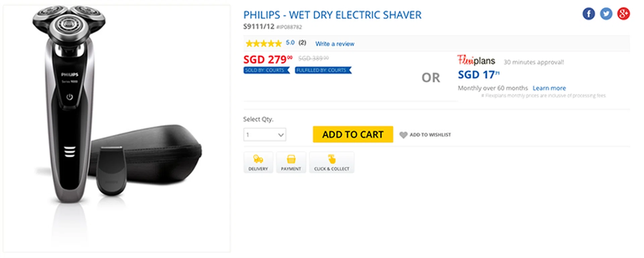
Task: Click the five-star rating stars
Action: click(x=264, y=44)
